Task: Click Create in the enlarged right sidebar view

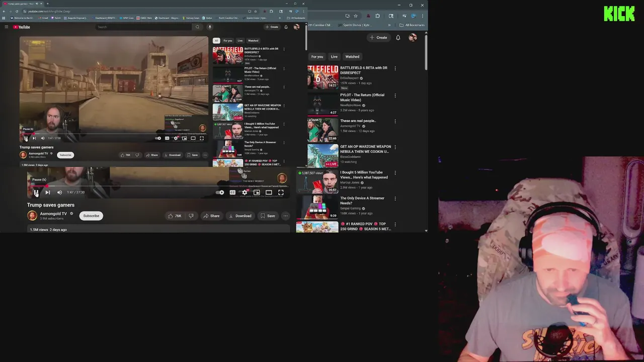Action: pos(378,38)
